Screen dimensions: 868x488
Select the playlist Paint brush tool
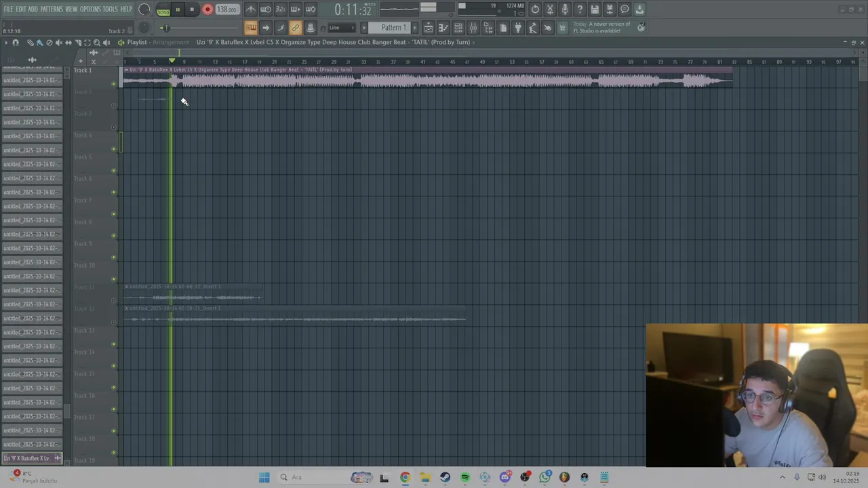pos(39,43)
